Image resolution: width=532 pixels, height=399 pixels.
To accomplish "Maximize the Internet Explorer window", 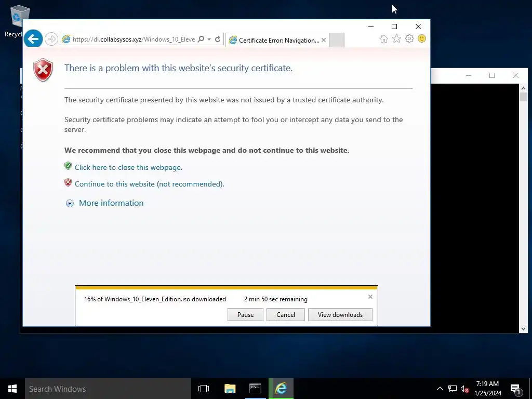I will coord(394,26).
